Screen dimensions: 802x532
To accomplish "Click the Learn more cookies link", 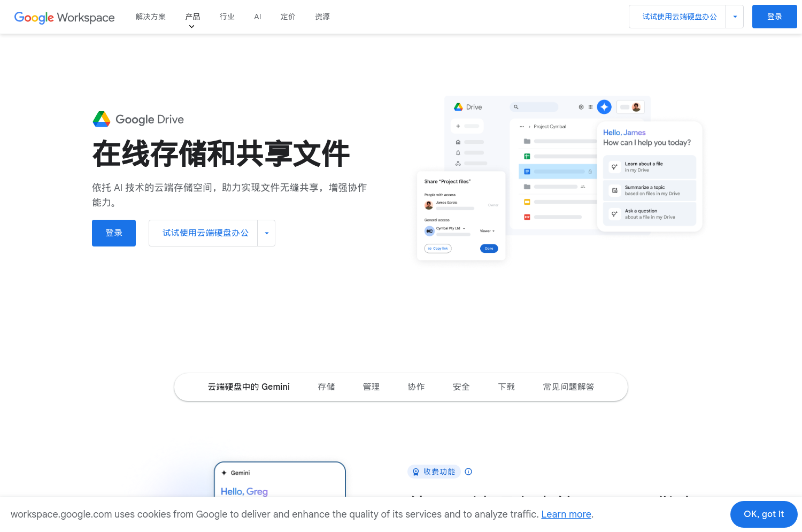I will (x=566, y=514).
